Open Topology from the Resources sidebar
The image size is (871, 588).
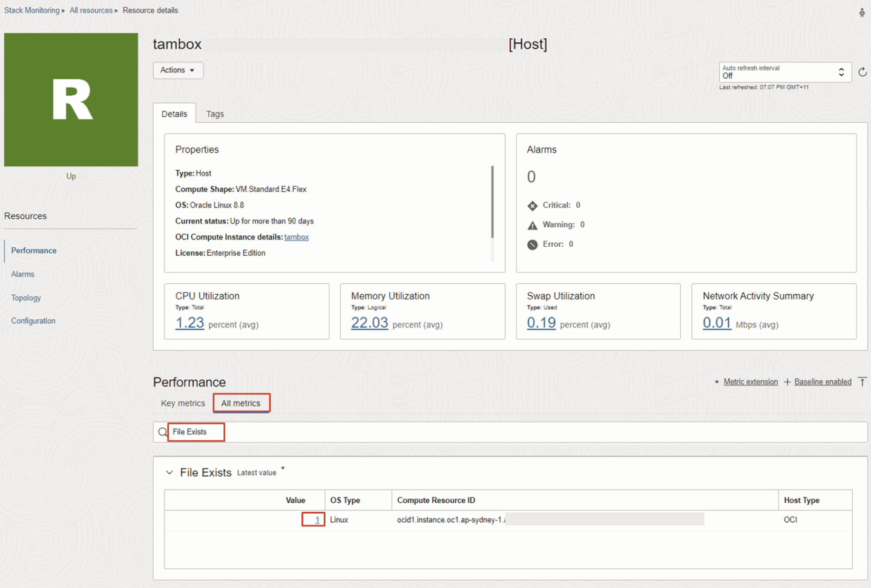point(25,298)
